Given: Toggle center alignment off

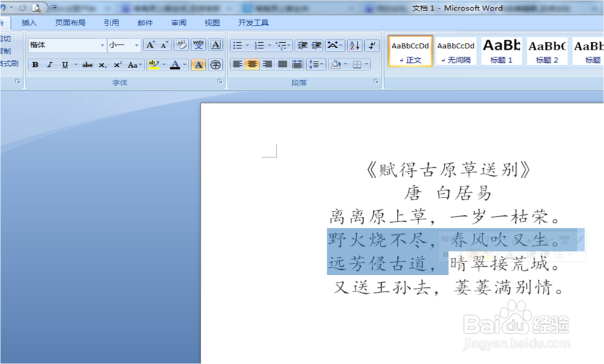Looking at the screenshot, I should 251,65.
